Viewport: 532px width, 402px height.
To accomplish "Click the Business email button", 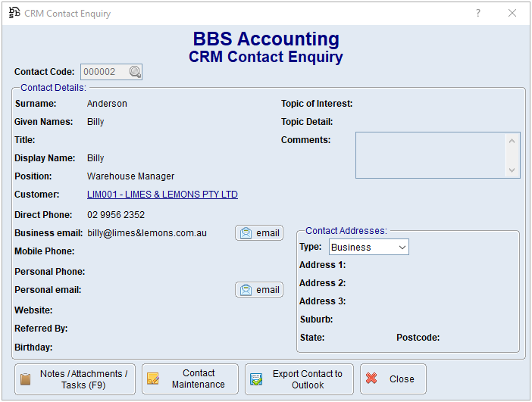I will pos(259,233).
